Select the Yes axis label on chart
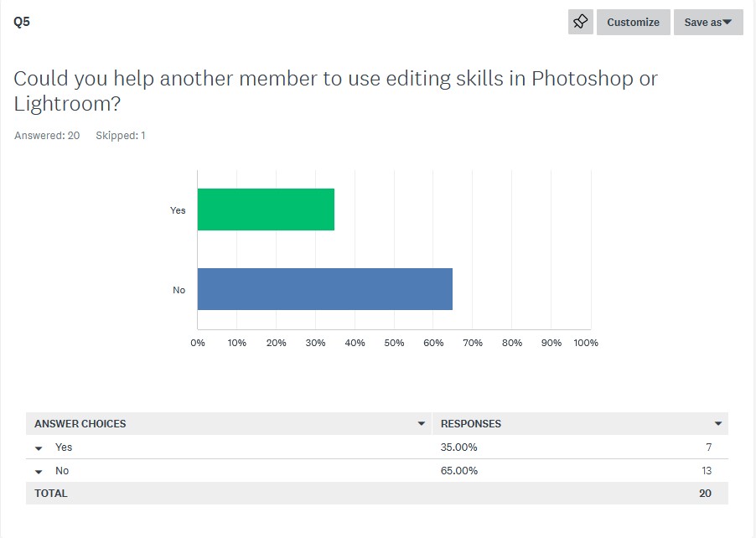Image resolution: width=756 pixels, height=538 pixels. coord(178,210)
